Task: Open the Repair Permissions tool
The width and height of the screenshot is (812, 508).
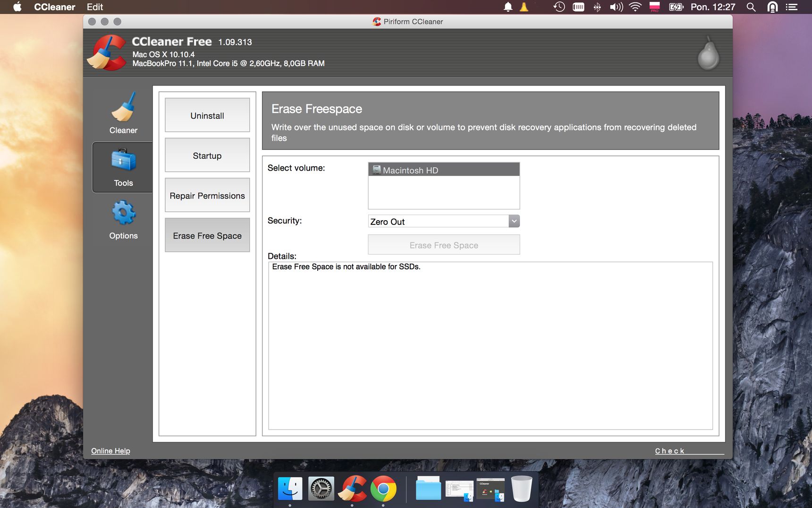Action: point(207,195)
